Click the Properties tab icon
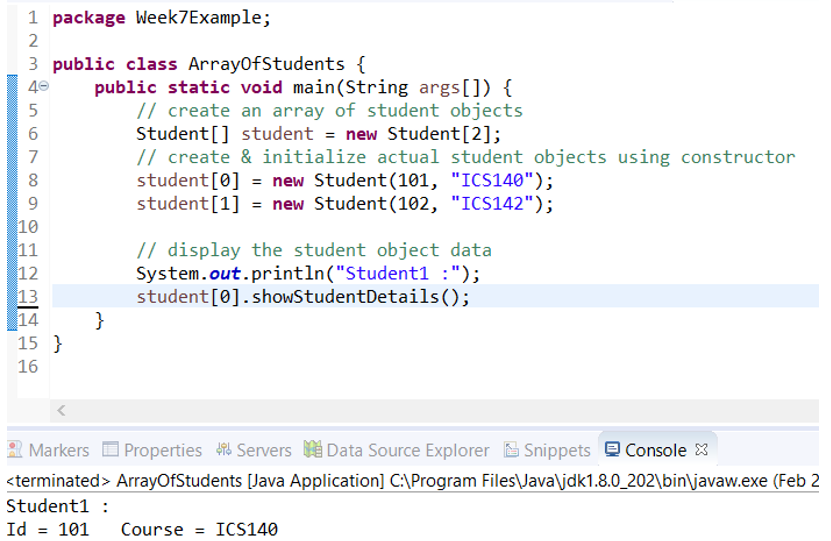Viewport: 831px width, 541px height. (110, 449)
